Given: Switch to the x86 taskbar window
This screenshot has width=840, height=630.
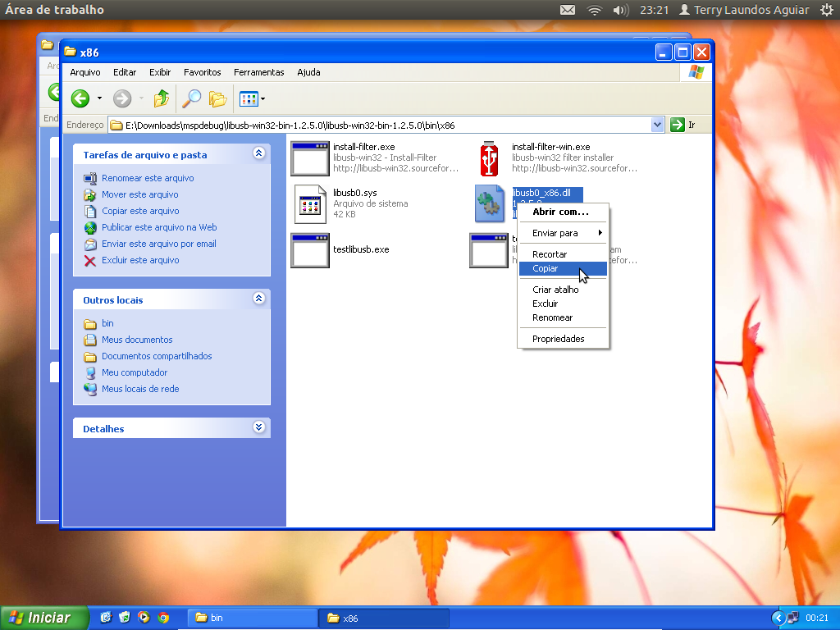Looking at the screenshot, I should click(x=384, y=618).
